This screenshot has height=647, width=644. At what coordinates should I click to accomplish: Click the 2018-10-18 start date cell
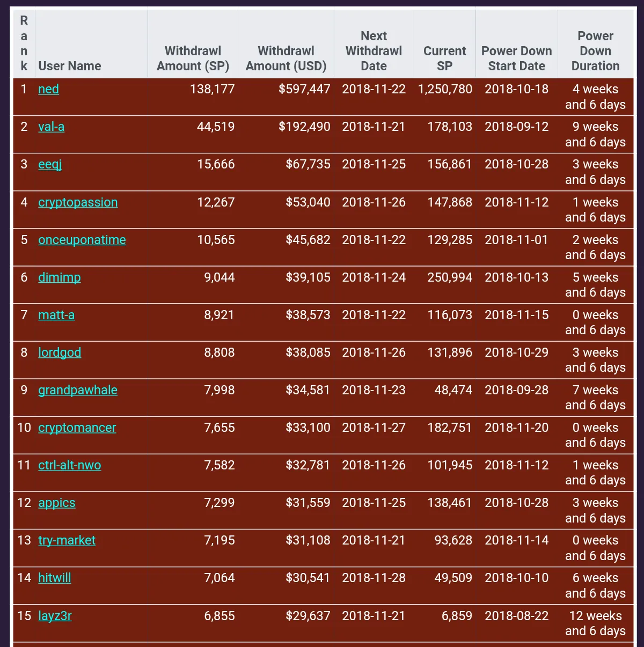[x=517, y=90]
